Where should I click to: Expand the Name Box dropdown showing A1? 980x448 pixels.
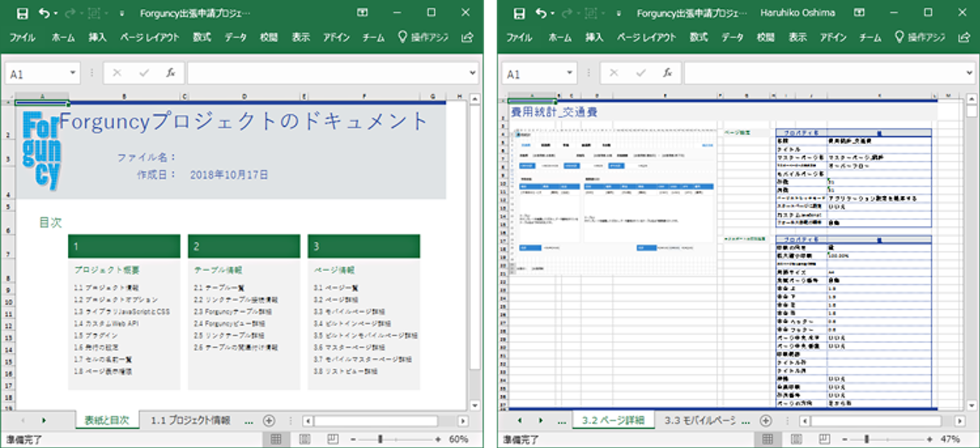pyautogui.click(x=72, y=72)
